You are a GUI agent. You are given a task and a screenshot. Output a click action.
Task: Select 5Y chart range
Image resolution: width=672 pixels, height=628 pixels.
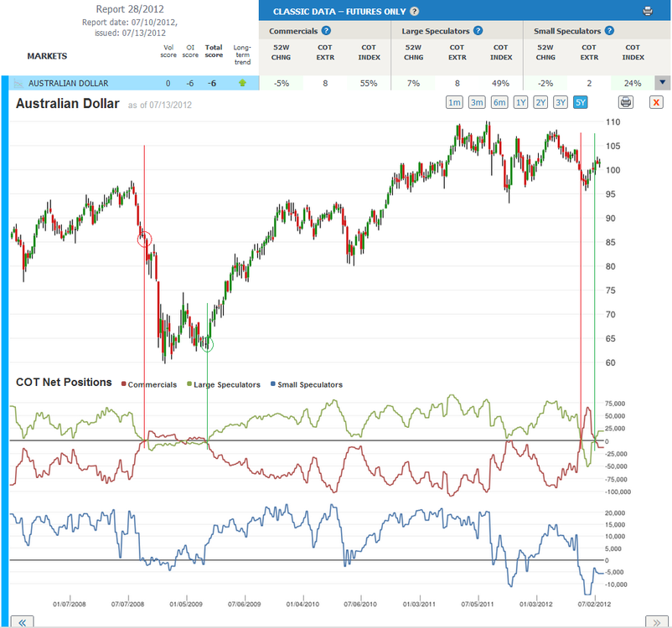point(580,102)
